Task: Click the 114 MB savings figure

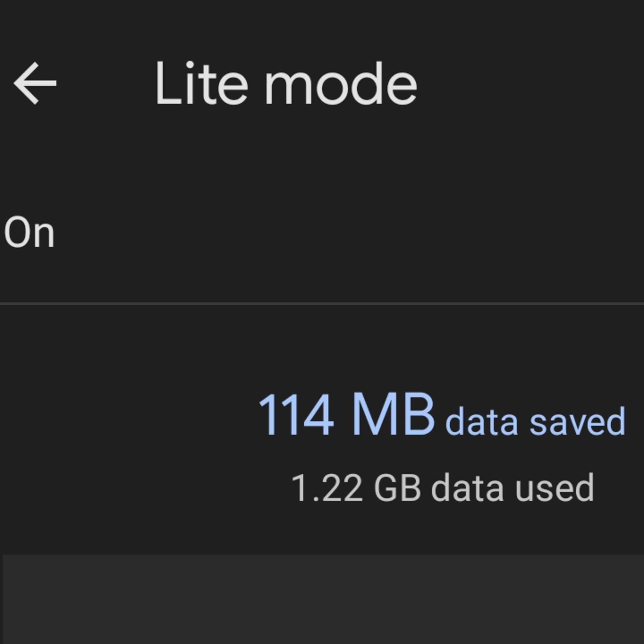Action: (x=347, y=414)
